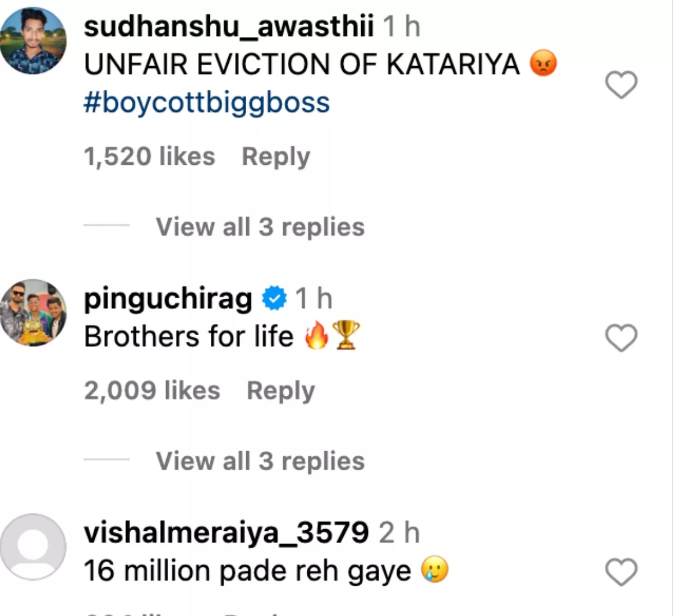This screenshot has width=673, height=616.
Task: Click the 2 h timestamp beside vishalmeraiya_3579
Action: click(399, 533)
